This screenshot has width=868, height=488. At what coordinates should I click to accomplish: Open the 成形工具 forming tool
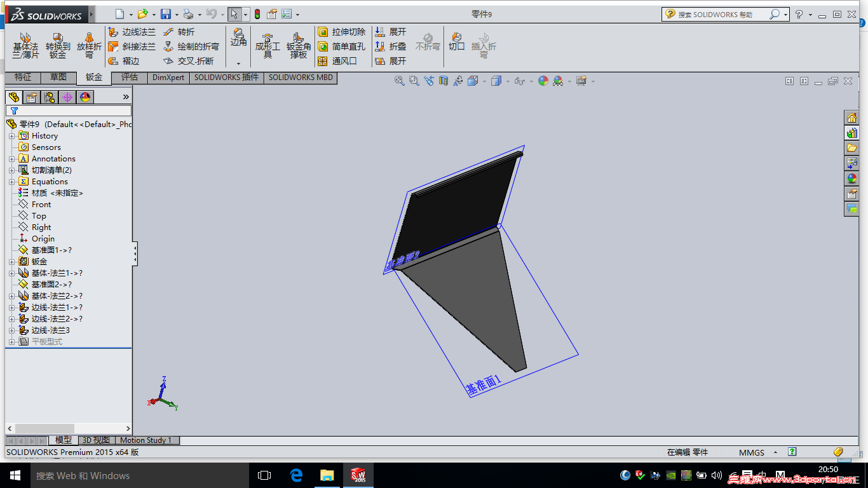[x=268, y=46]
